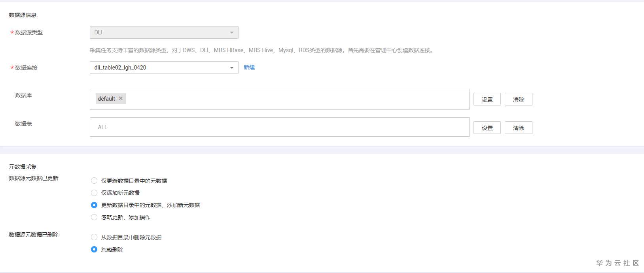Click 清除 button for 数据库
Viewport: 644px width, 273px height.
click(x=519, y=100)
